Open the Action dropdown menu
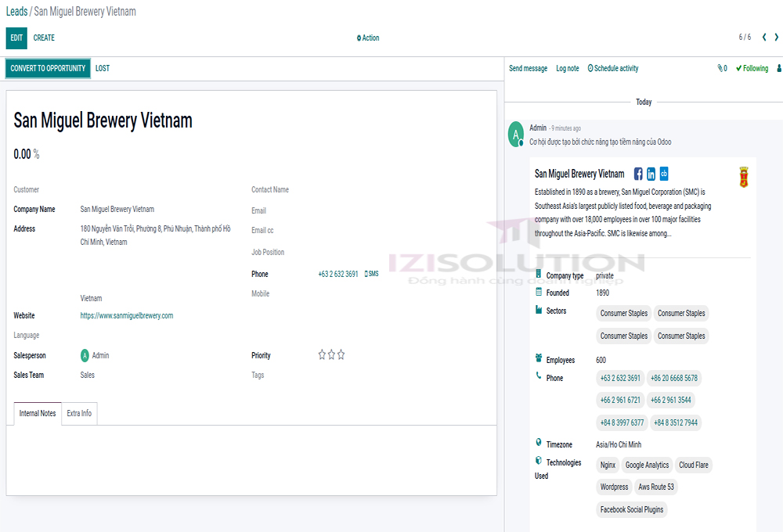783x532 pixels. click(367, 38)
